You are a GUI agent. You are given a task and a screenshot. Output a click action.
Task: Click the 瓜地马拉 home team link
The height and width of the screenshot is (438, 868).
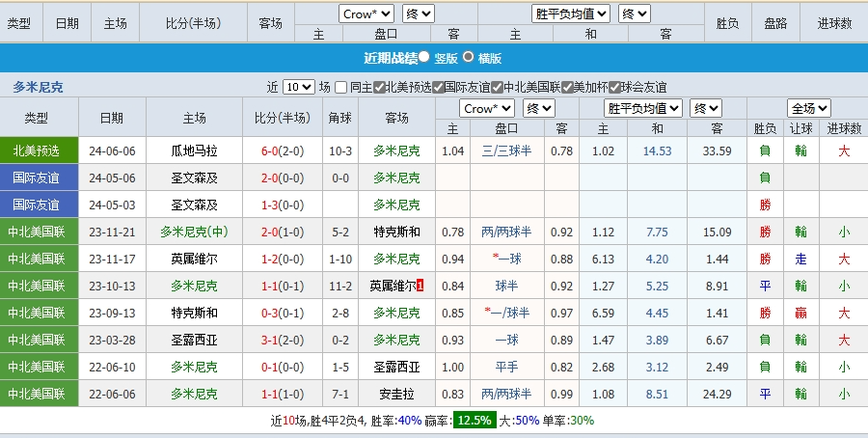click(x=194, y=151)
